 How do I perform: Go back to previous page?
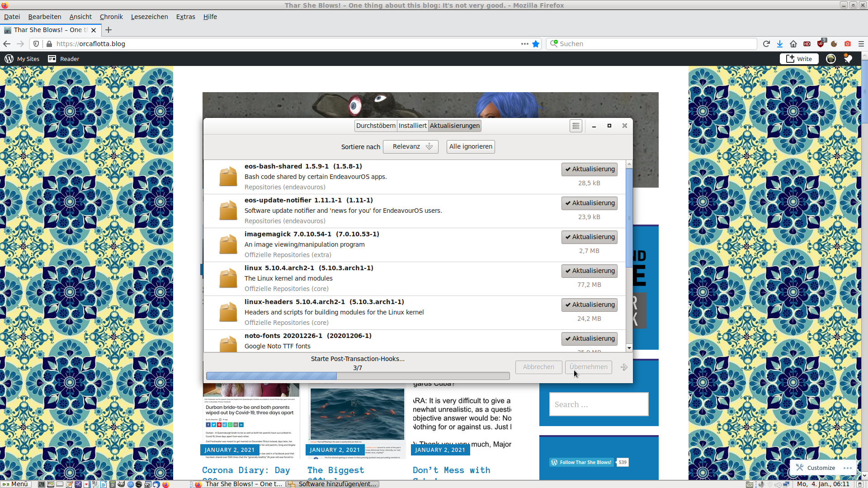pyautogui.click(x=7, y=44)
